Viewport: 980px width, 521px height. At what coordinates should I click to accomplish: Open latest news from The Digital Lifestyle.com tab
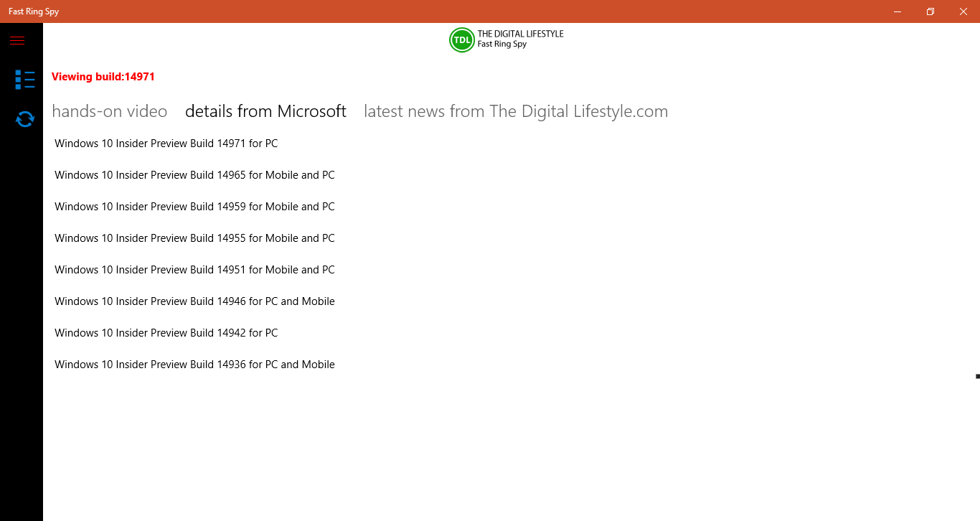pyautogui.click(x=516, y=111)
